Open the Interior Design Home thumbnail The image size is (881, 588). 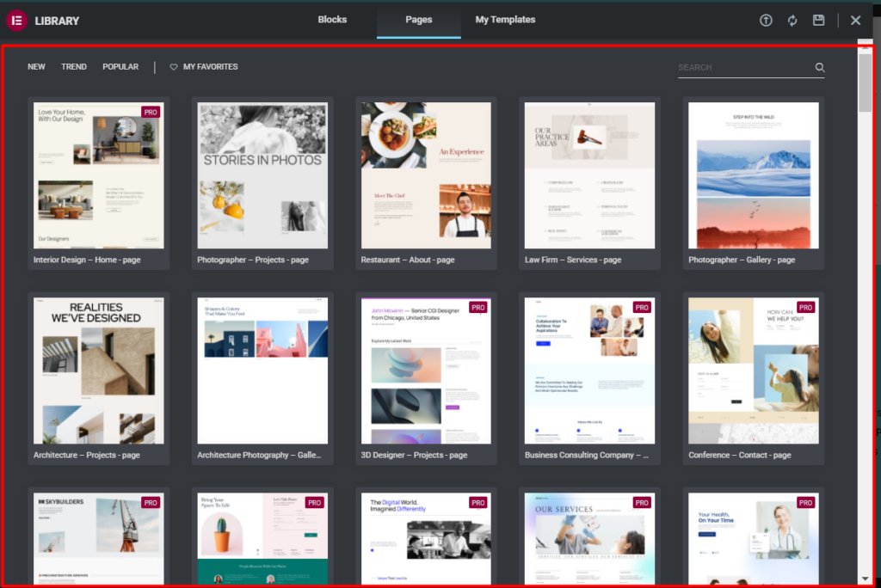(x=99, y=175)
